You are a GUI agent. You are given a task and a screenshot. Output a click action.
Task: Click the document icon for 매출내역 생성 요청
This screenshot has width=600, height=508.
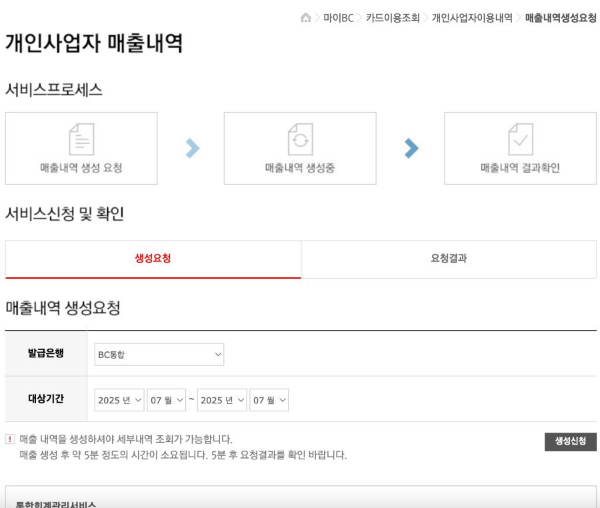click(x=82, y=139)
